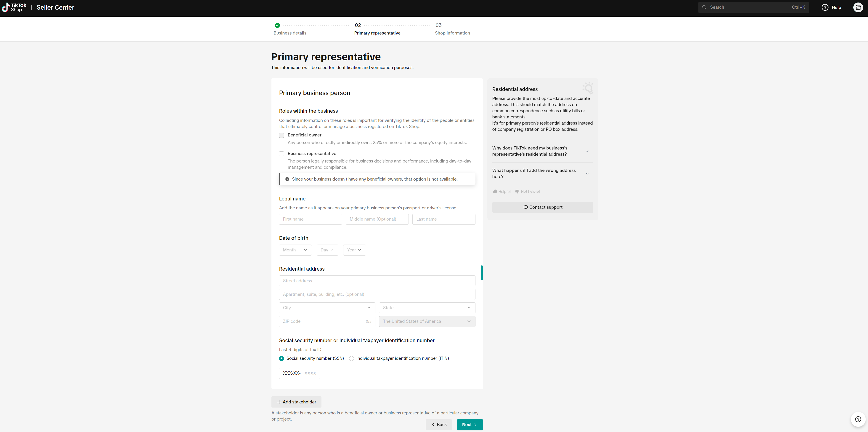Viewport: 868px width, 432px height.
Task: Click the Help question mark icon
Action: (825, 7)
